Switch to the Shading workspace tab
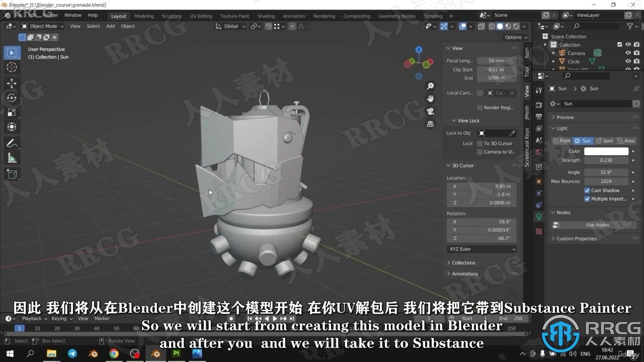644x362 pixels. pyautogui.click(x=266, y=16)
